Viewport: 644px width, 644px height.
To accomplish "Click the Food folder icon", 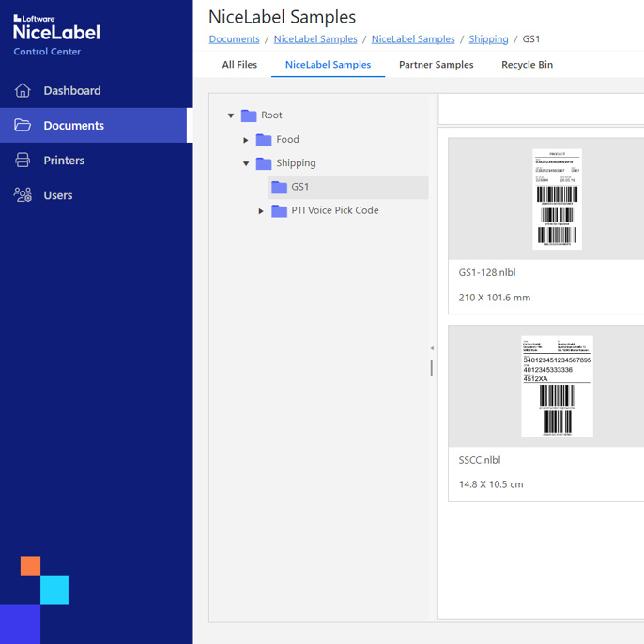I will (x=264, y=140).
